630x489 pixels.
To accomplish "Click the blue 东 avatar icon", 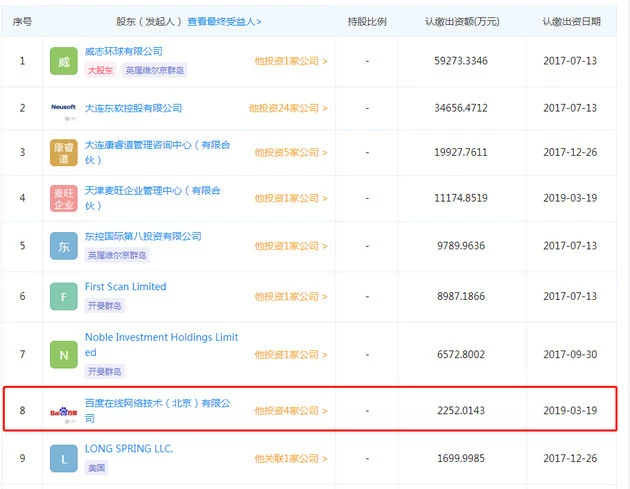I will (63, 246).
